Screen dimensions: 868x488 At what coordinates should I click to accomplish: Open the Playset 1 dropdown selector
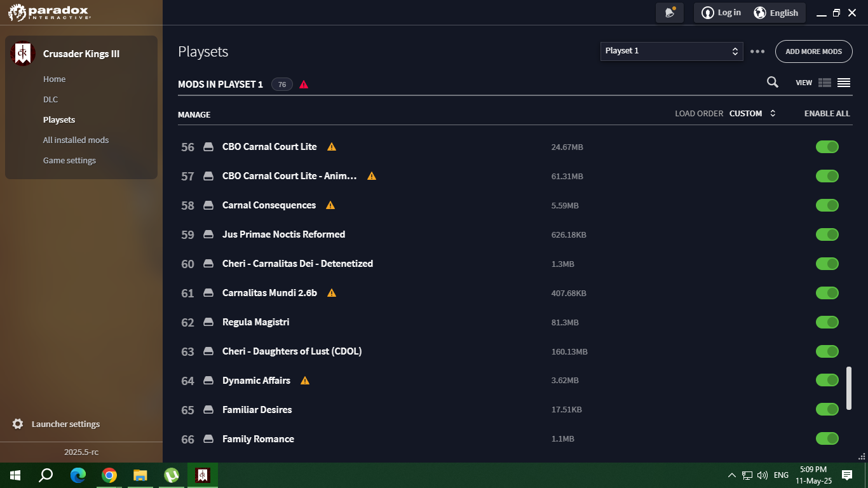click(x=672, y=51)
